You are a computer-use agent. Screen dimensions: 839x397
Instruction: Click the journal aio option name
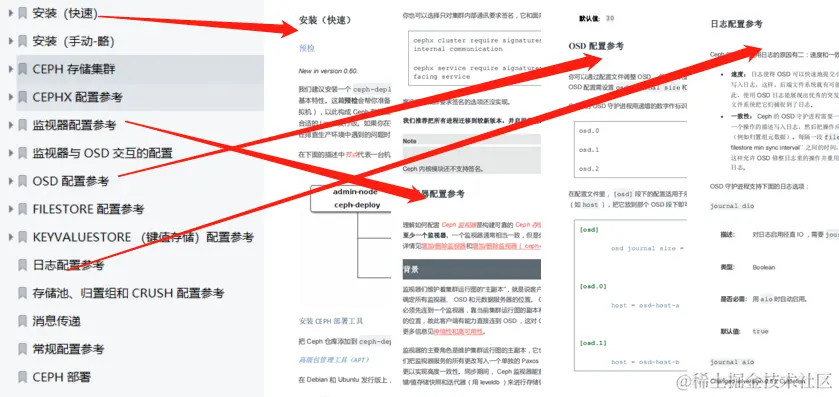click(732, 362)
